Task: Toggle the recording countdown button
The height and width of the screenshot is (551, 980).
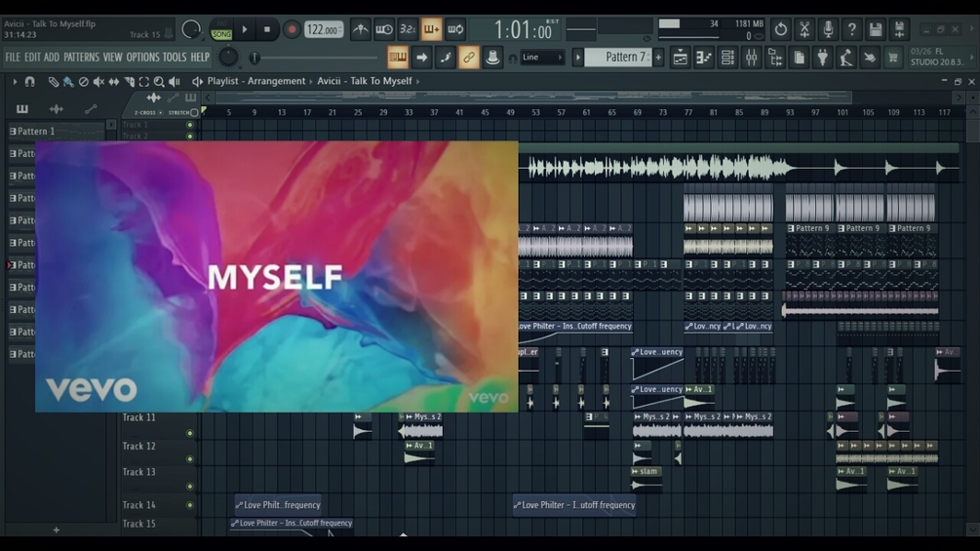Action: (x=408, y=29)
